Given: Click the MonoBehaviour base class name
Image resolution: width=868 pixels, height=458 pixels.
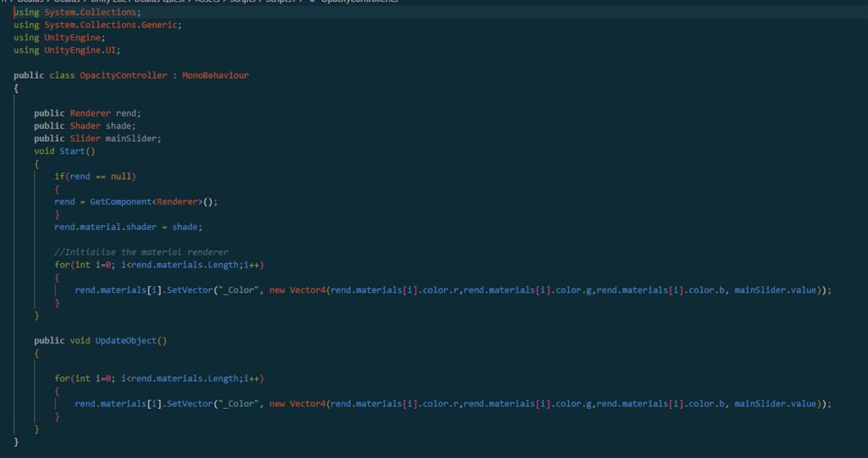Looking at the screenshot, I should coord(216,75).
